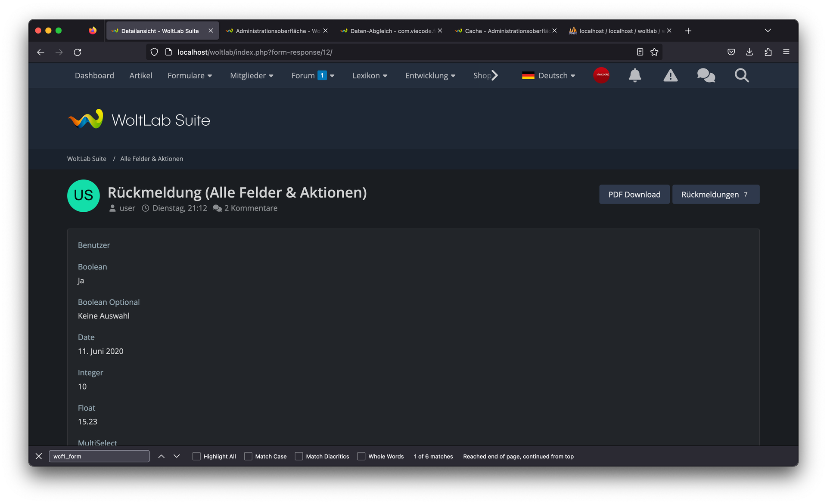Bookmark page with the star icon

click(654, 52)
